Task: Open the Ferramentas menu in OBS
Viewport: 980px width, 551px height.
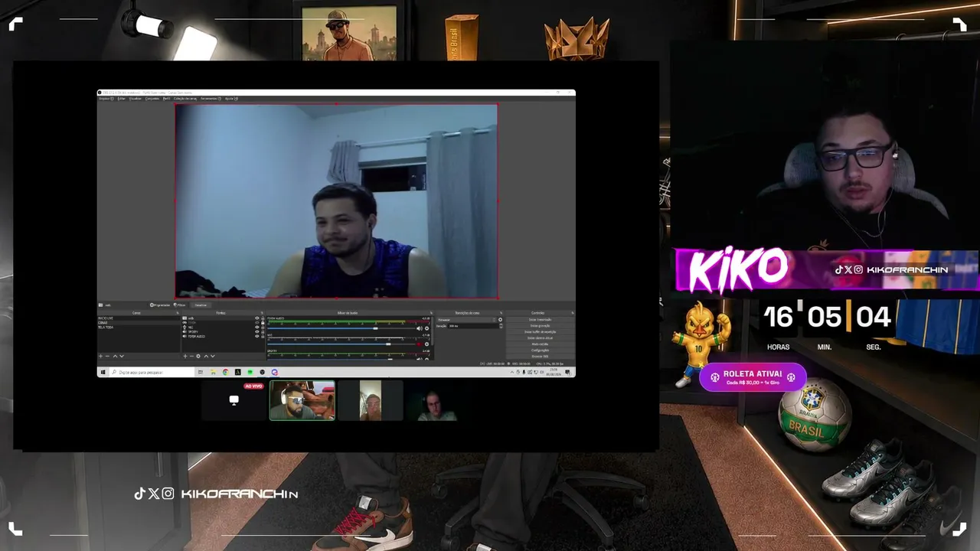Action: (211, 99)
